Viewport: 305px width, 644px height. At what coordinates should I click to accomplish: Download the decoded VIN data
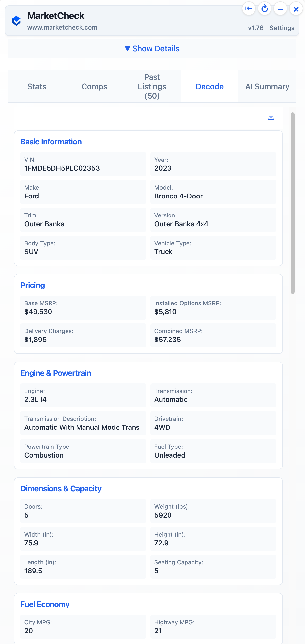(x=271, y=117)
